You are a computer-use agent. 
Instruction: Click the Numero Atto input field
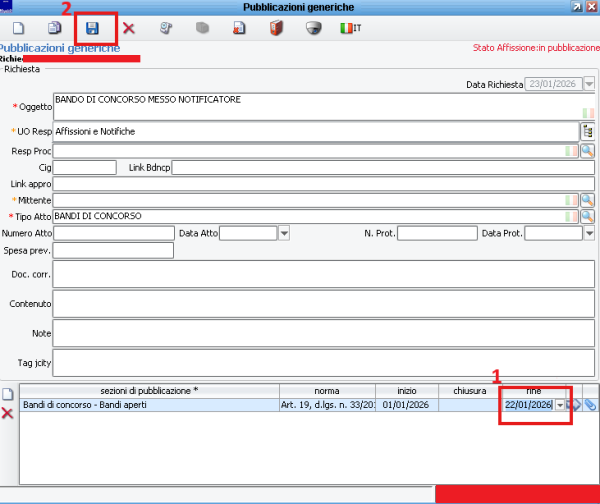(113, 233)
